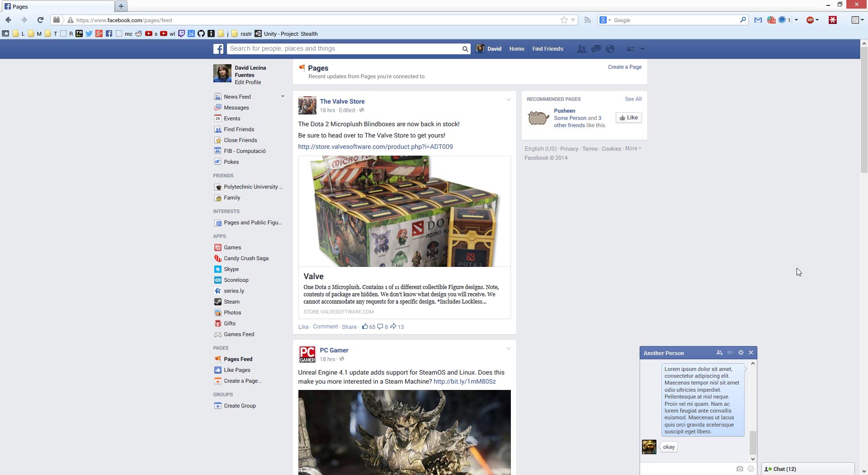Open a new browser tab
Image resolution: width=868 pixels, height=475 pixels.
pos(121,6)
